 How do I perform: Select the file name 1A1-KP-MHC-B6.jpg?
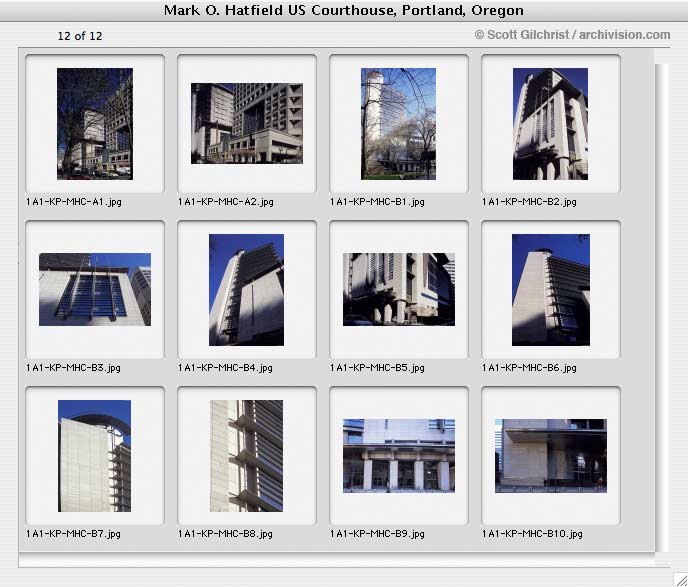pyautogui.click(x=529, y=368)
